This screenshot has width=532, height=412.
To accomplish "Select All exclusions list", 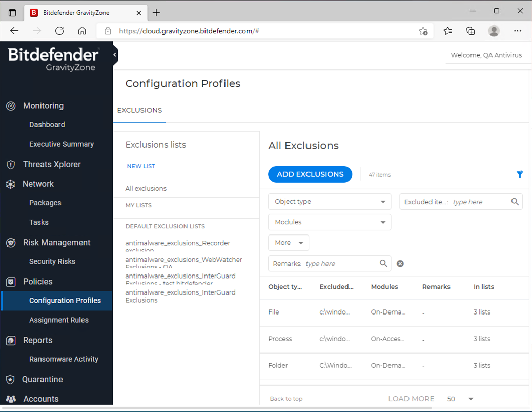I will point(146,188).
